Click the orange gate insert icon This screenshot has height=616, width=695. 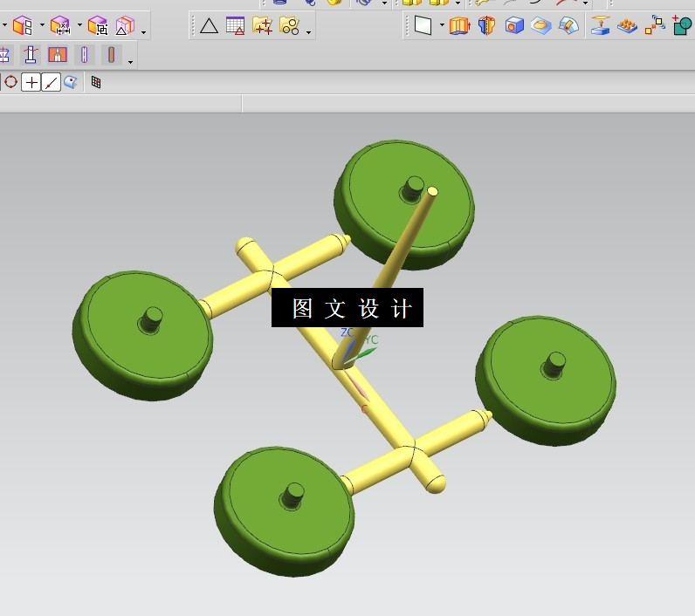[x=58, y=55]
